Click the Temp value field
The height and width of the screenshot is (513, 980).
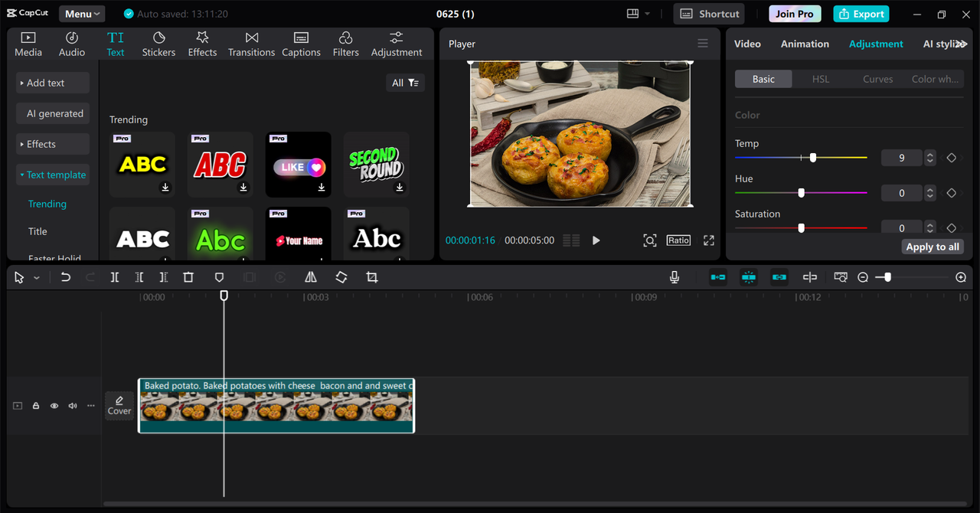(x=901, y=158)
